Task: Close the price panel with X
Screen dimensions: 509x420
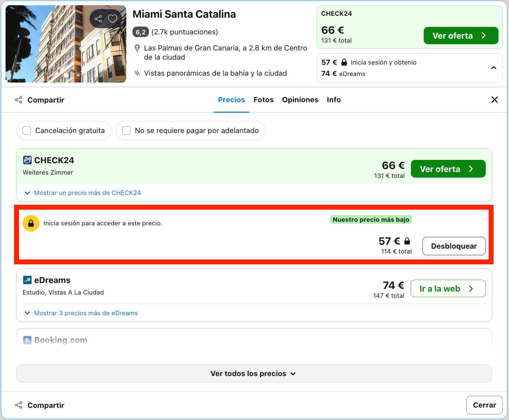Action: (495, 100)
